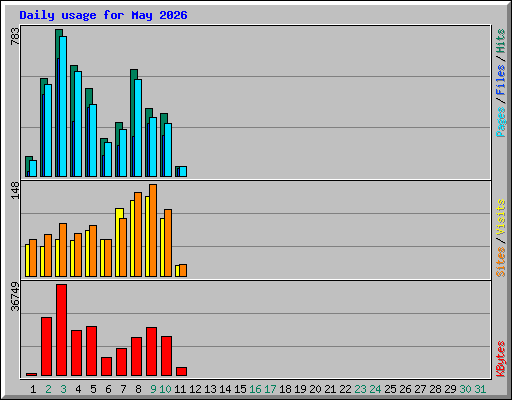Click green day 24 on the axis
The height and width of the screenshot is (400, 512).
(x=375, y=389)
